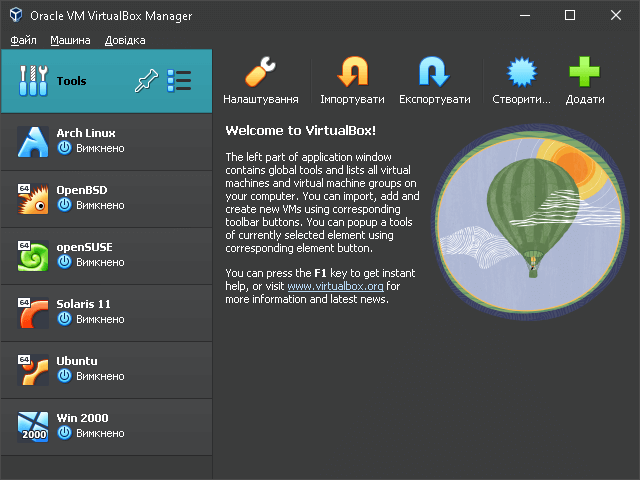Click the Вимкнено status under Ubuntu

click(x=100, y=376)
